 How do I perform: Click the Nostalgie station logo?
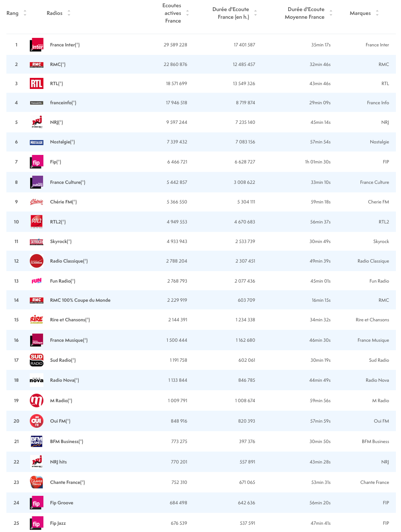pyautogui.click(x=37, y=142)
